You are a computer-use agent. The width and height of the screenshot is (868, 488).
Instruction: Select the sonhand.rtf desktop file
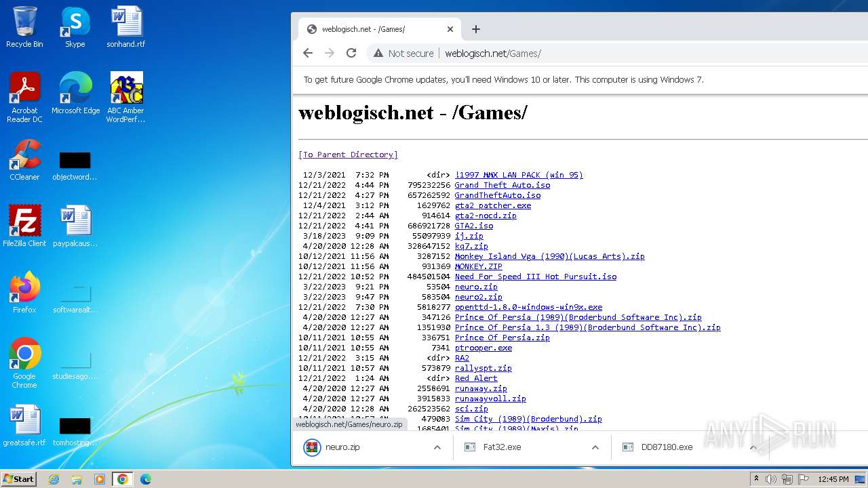[126, 27]
